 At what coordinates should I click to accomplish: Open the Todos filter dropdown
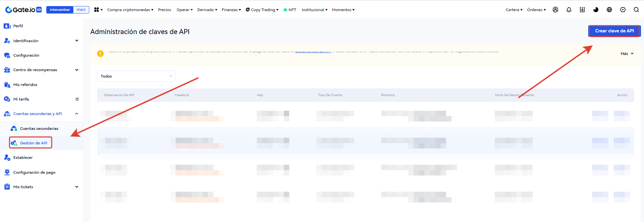136,76
